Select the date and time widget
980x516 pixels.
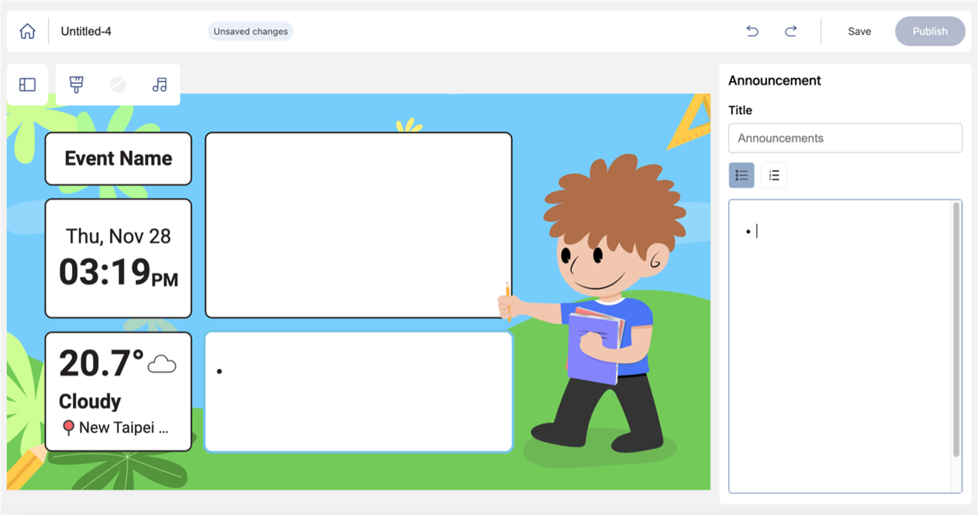[x=119, y=259]
